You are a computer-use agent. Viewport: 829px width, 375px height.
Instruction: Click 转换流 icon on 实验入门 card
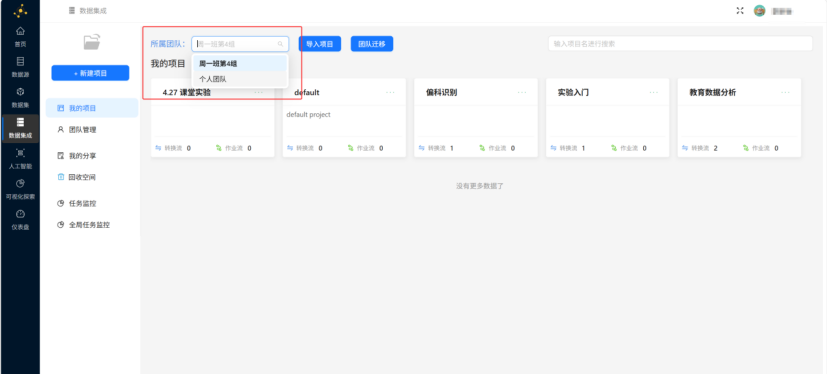point(553,148)
